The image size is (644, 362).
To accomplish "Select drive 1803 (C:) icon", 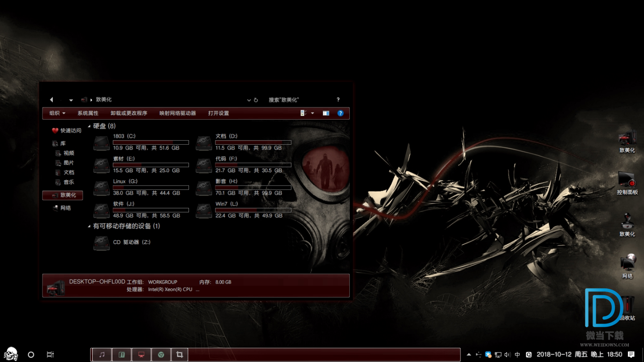I will 102,143.
